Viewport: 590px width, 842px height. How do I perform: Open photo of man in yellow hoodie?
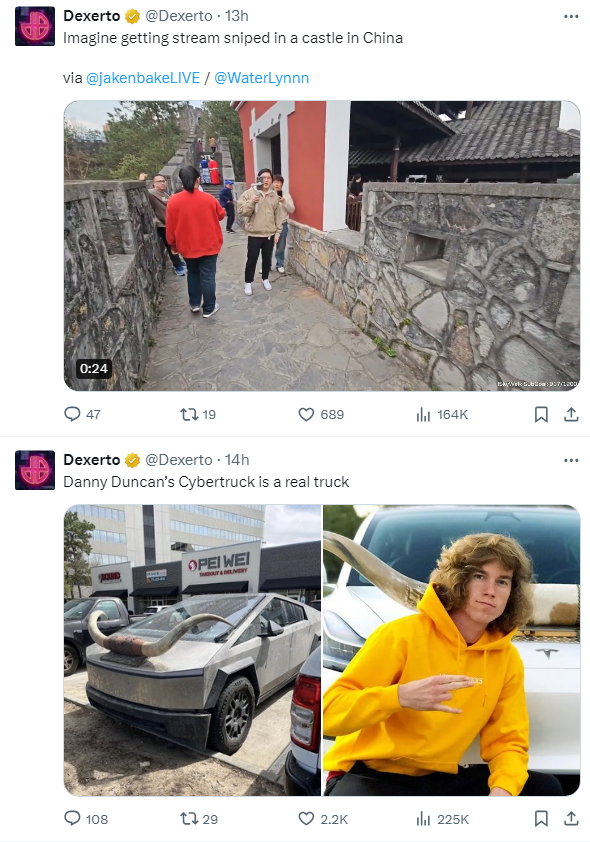pyautogui.click(x=451, y=650)
